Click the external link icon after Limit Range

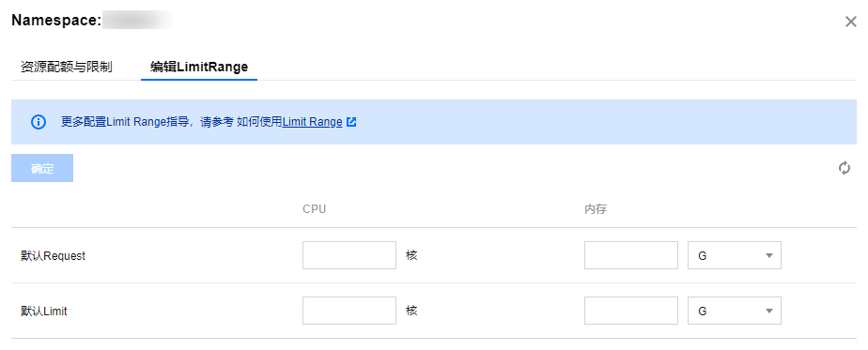pos(351,122)
